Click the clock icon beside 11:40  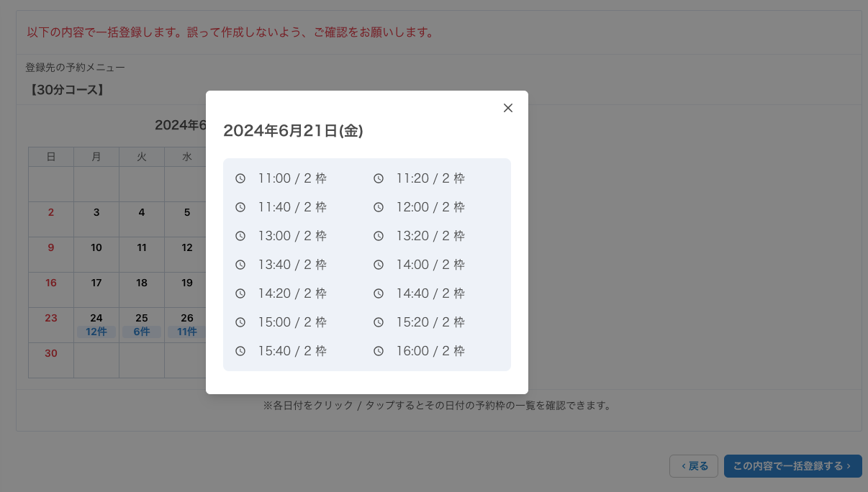[240, 207]
